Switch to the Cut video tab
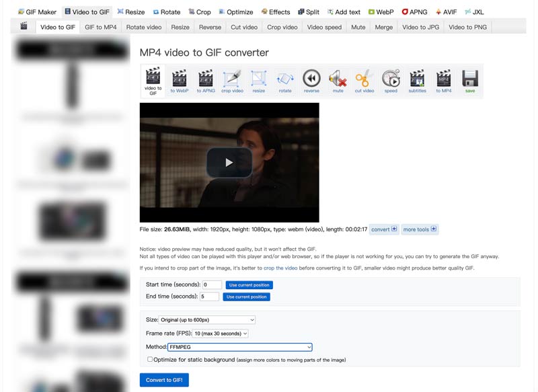This screenshot has height=392, width=538. pos(244,27)
